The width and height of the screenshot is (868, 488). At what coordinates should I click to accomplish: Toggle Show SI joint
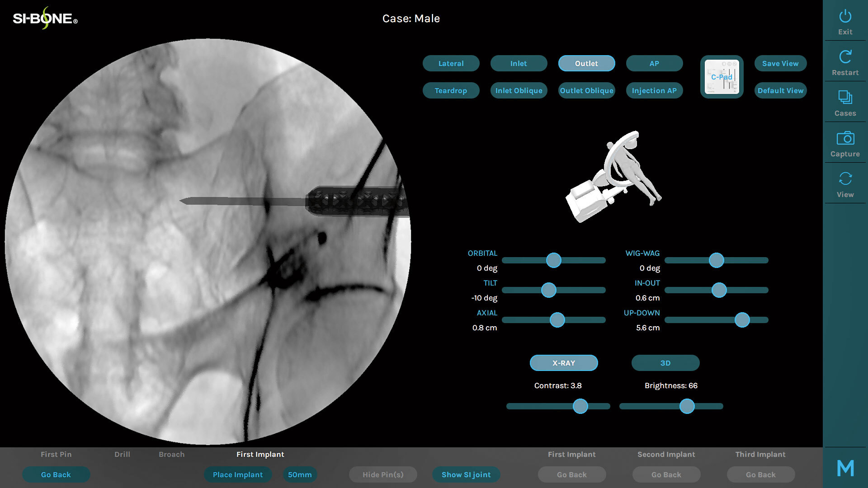466,474
